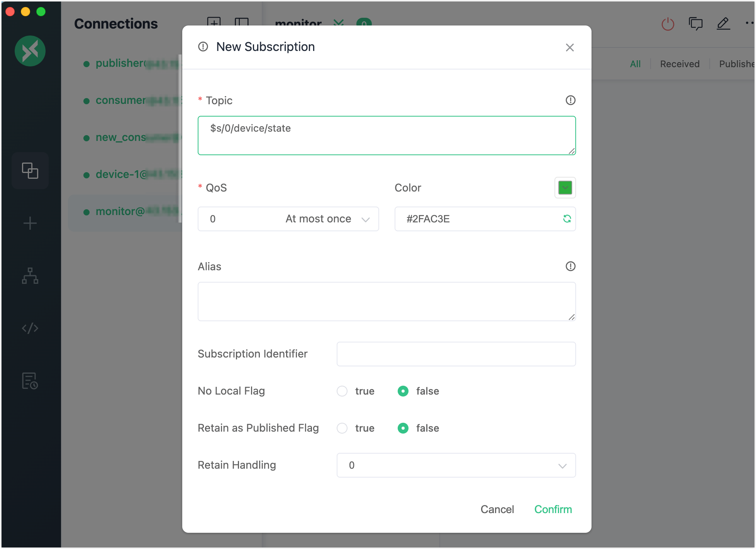Cancel the New Subscription dialog

click(x=497, y=509)
